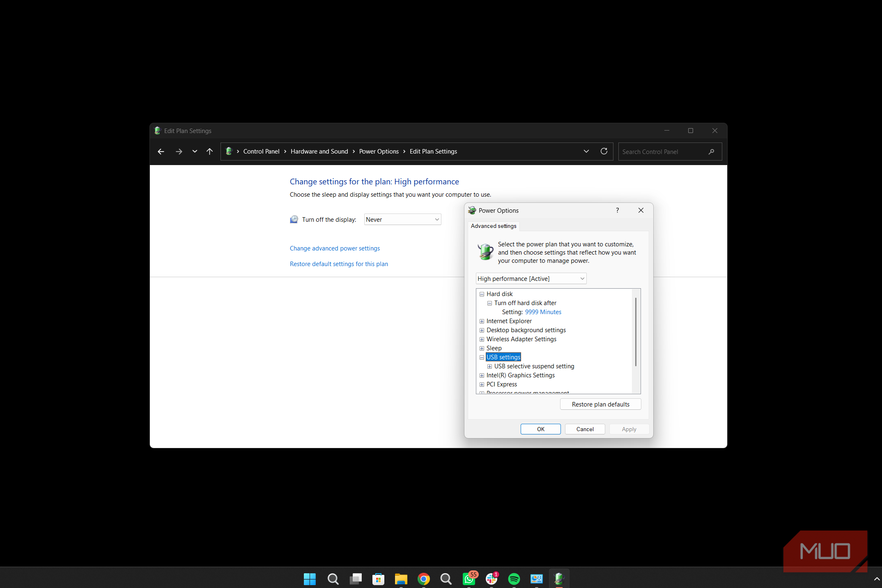Click the 9999 Minutes setting value
Viewport: 882px width, 588px height.
(543, 312)
